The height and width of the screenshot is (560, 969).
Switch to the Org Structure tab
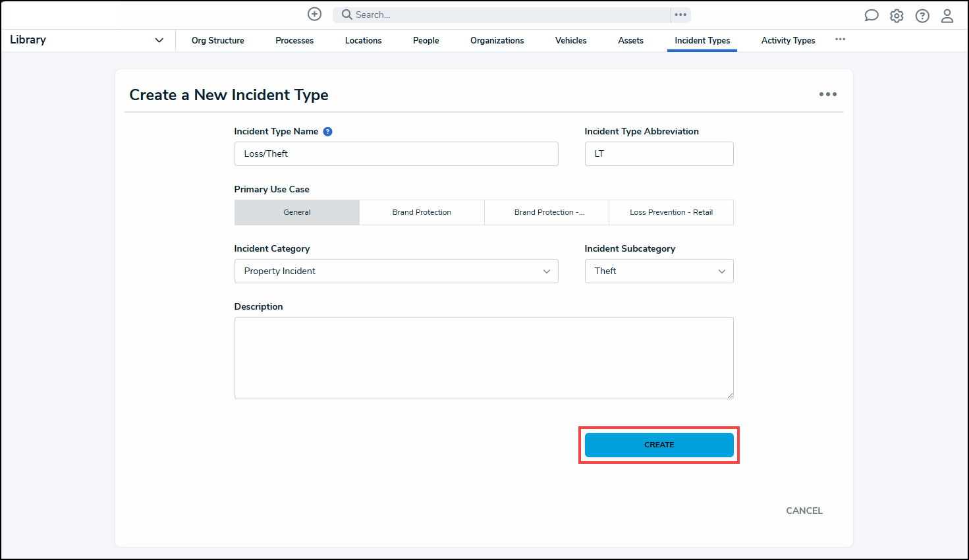pyautogui.click(x=217, y=41)
